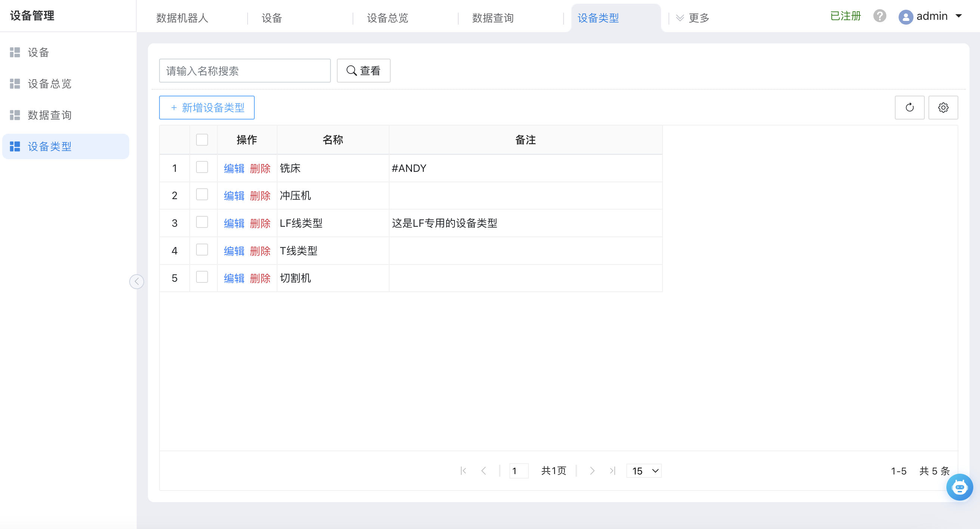The height and width of the screenshot is (529, 980).
Task: Edit the 铣床 device type
Action: 234,168
